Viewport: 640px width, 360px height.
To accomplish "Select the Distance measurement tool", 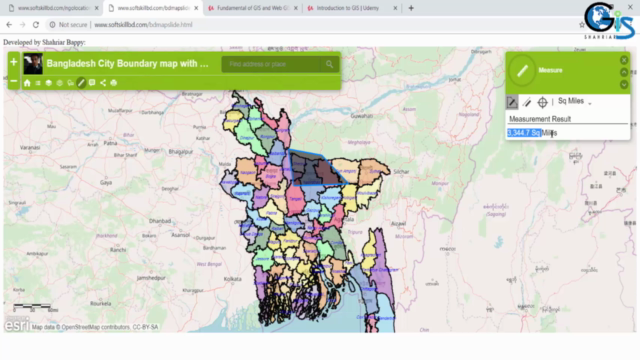I will pos(527,102).
